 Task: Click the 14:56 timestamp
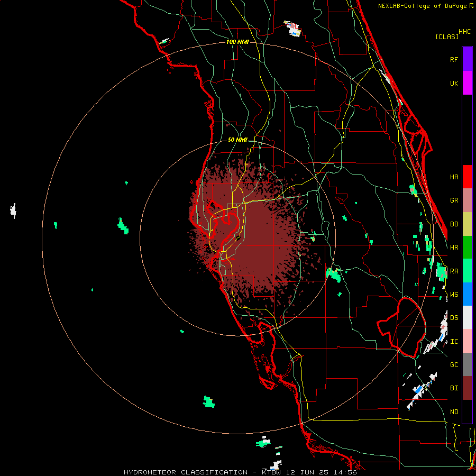[x=346, y=472]
